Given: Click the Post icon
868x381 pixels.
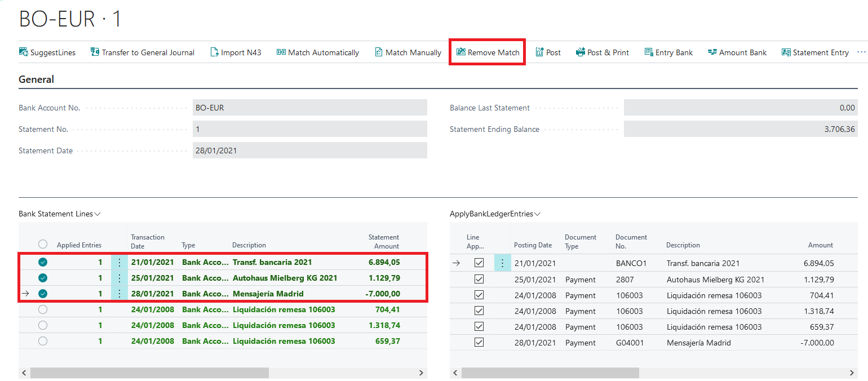Looking at the screenshot, I should pos(539,52).
